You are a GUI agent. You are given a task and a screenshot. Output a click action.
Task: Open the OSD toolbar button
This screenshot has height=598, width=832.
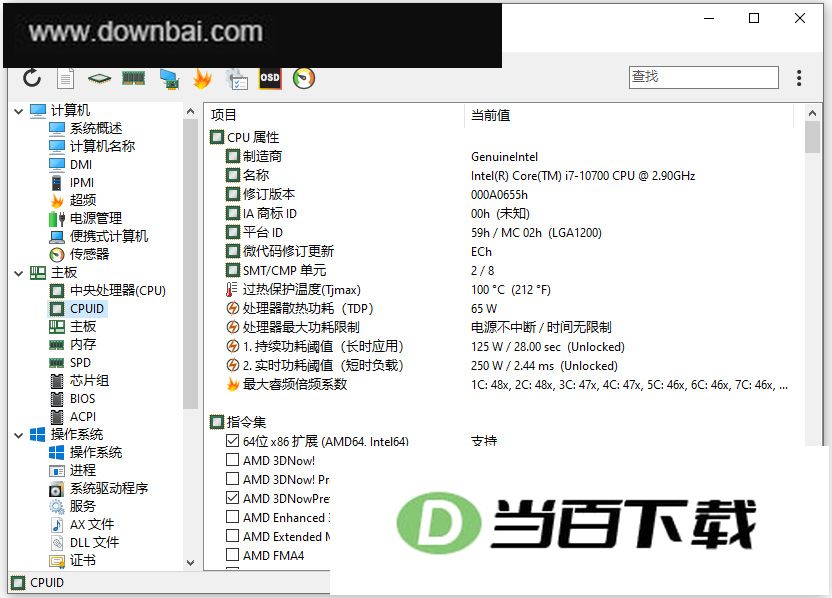[x=270, y=79]
